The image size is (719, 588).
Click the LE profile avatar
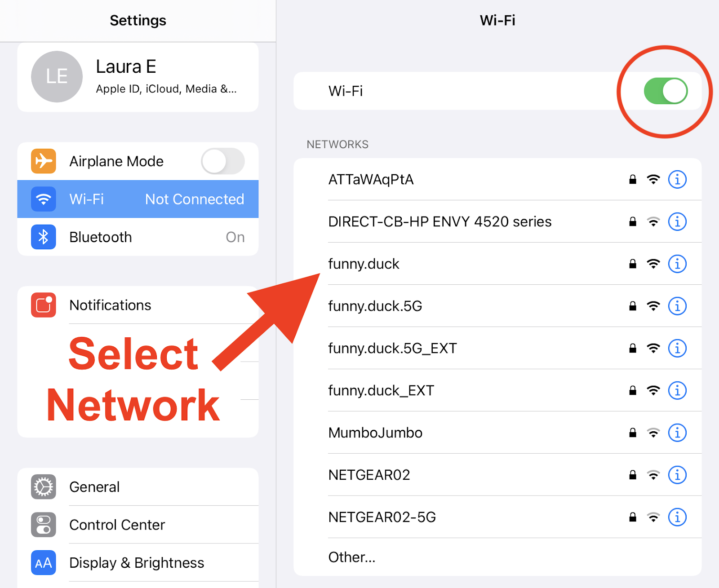click(57, 77)
